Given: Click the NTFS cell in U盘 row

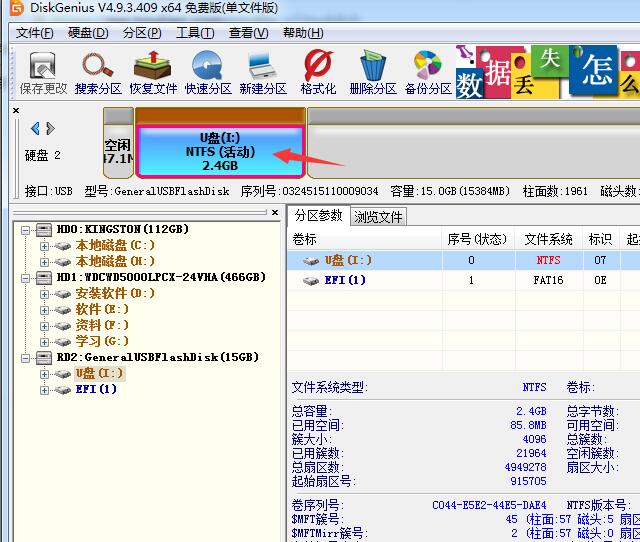Looking at the screenshot, I should click(548, 260).
